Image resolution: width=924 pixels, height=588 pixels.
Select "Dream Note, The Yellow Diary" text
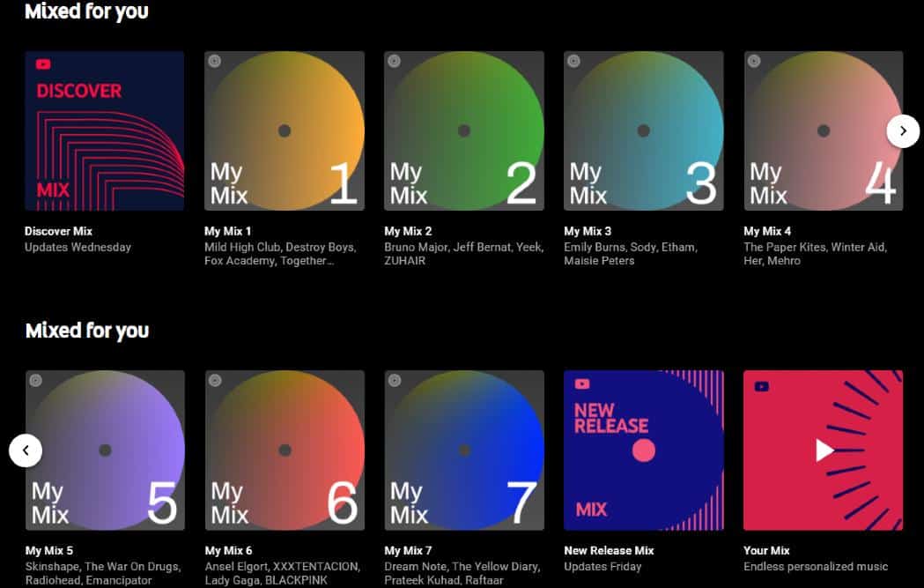pos(462,567)
